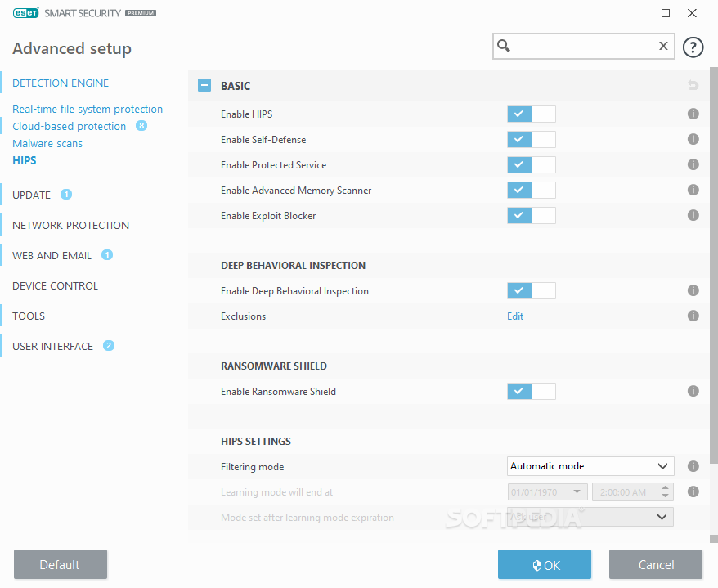The width and height of the screenshot is (718, 588).
Task: Click the vertical scrollbar thumb
Action: [714, 266]
